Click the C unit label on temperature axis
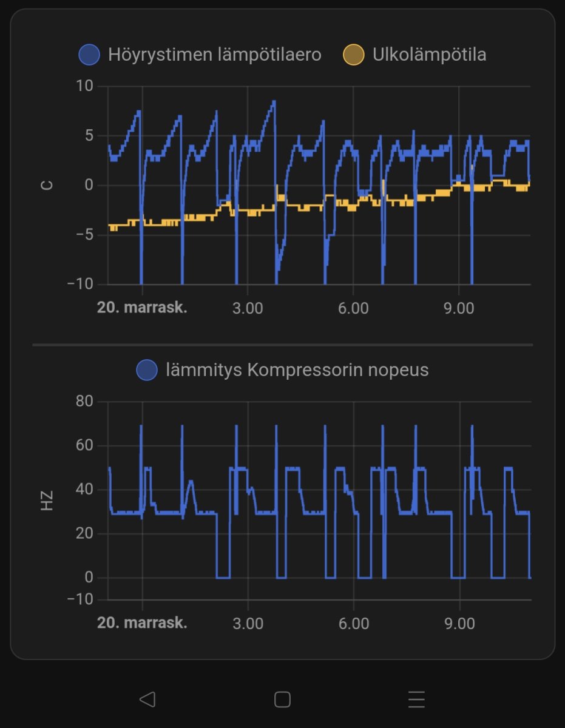The height and width of the screenshot is (728, 565). click(47, 185)
